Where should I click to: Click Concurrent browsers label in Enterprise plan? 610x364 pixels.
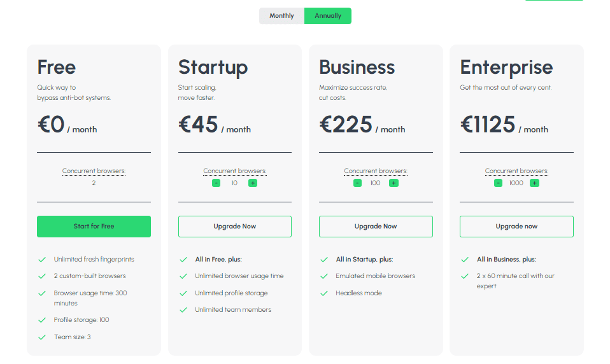pyautogui.click(x=516, y=171)
